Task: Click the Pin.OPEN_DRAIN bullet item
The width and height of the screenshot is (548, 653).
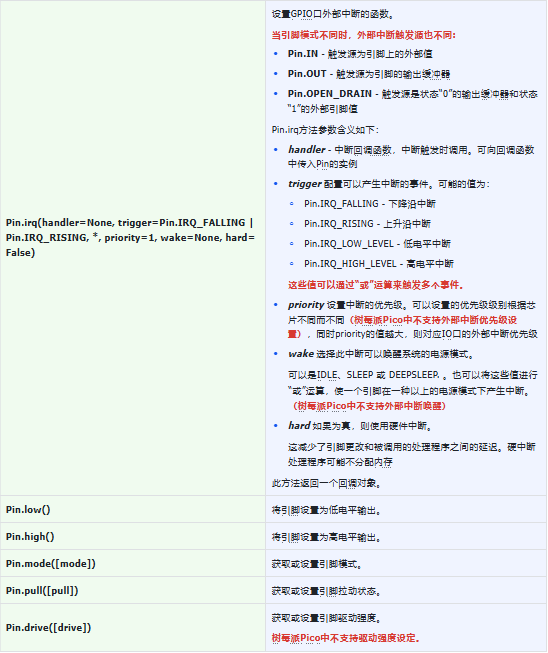Action: pyautogui.click(x=412, y=101)
